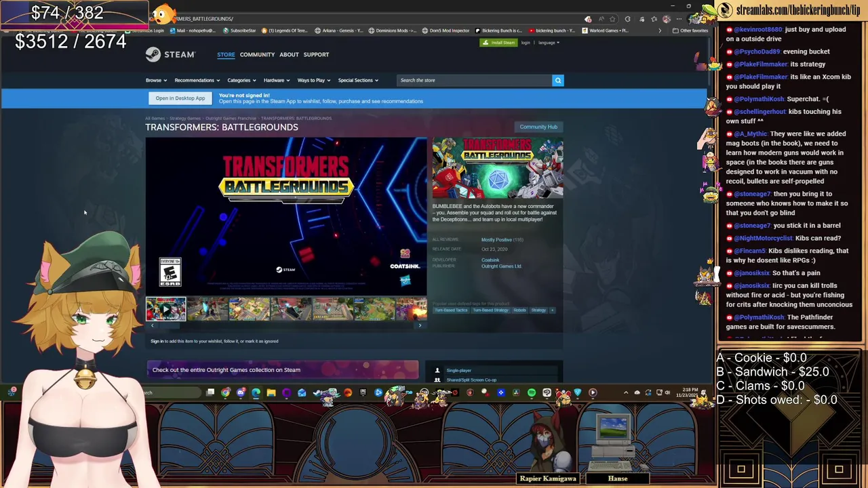This screenshot has width=868, height=488.
Task: Click the Shared/Split Screen Co-op feature link
Action: click(x=471, y=380)
